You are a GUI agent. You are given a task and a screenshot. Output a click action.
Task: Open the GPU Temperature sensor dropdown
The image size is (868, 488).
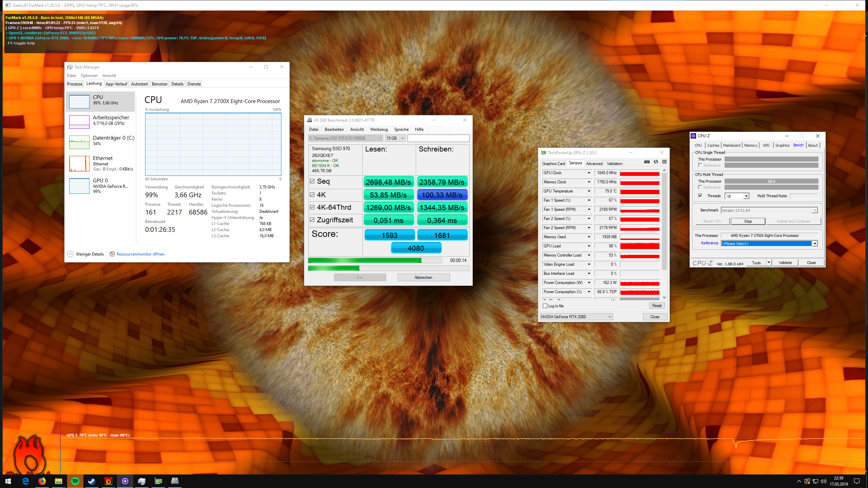pyautogui.click(x=589, y=191)
